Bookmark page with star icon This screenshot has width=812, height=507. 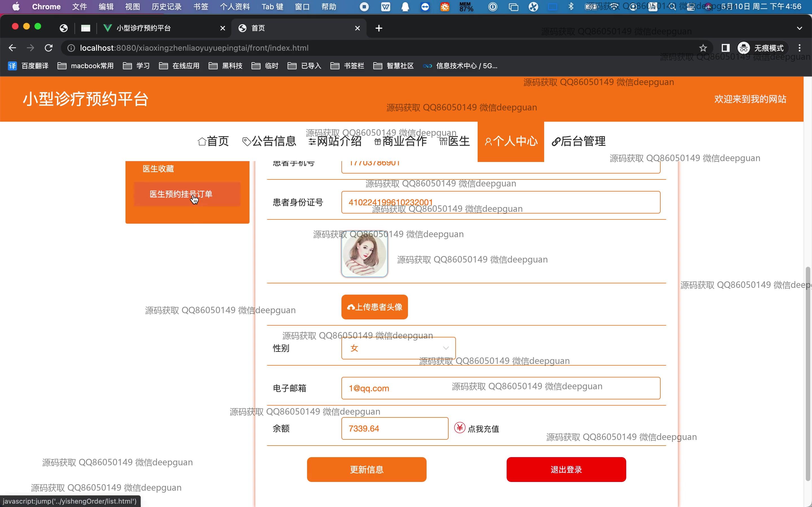703,48
